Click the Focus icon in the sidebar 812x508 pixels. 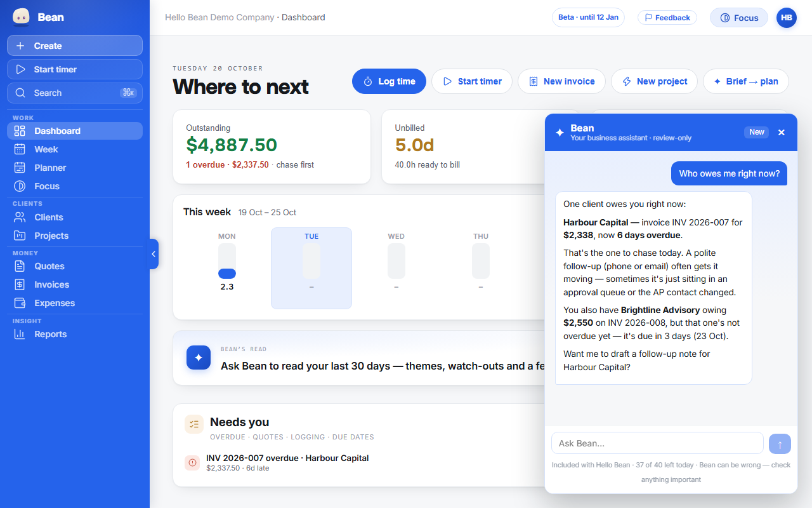20,186
